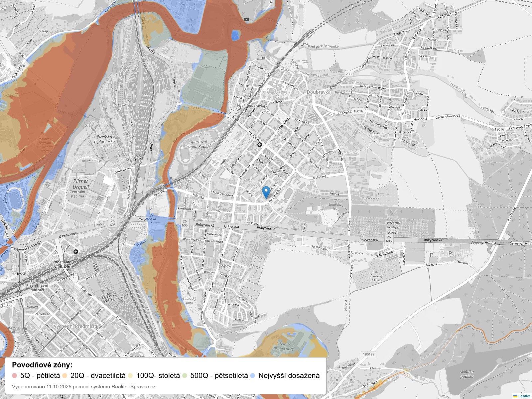Select the green 500Q pětsetiletá legend dot
Viewport: 532px width, 399px height.
point(185,376)
